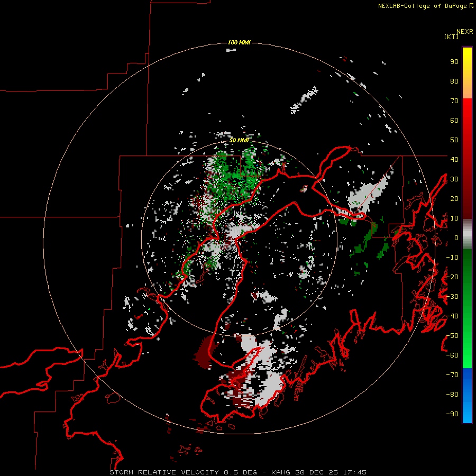Select the -80 value on velocity scale
Viewport: 476px width, 476px height.
(452, 395)
